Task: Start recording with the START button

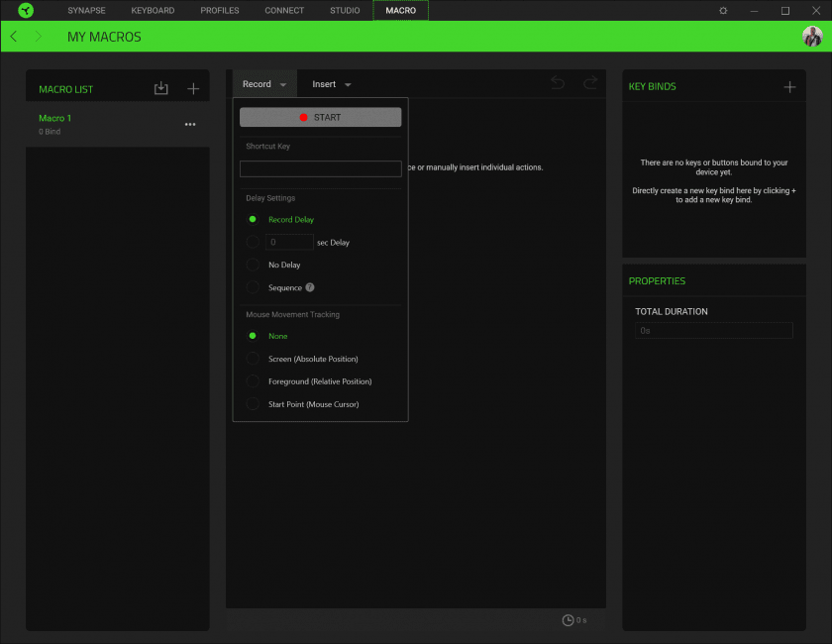Action: pos(321,117)
